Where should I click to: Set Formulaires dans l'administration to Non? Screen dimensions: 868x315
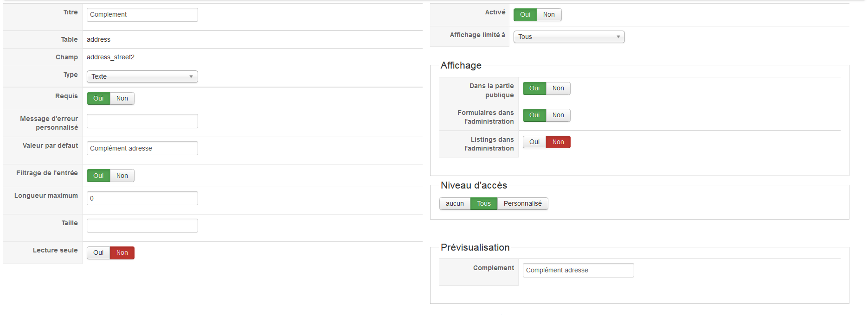(x=558, y=115)
